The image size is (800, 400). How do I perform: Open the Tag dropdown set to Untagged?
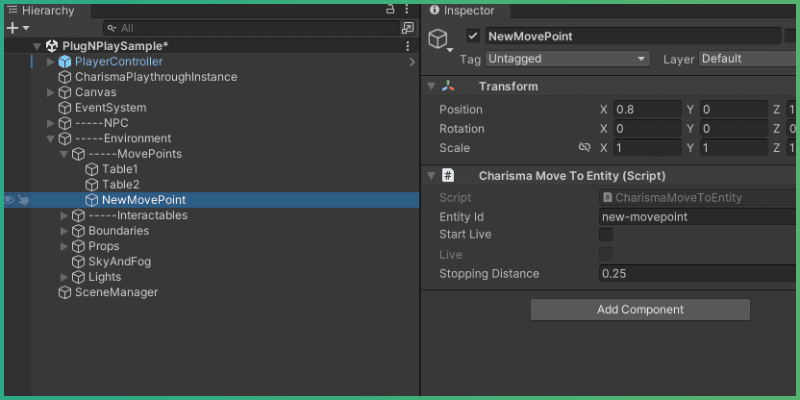[567, 59]
